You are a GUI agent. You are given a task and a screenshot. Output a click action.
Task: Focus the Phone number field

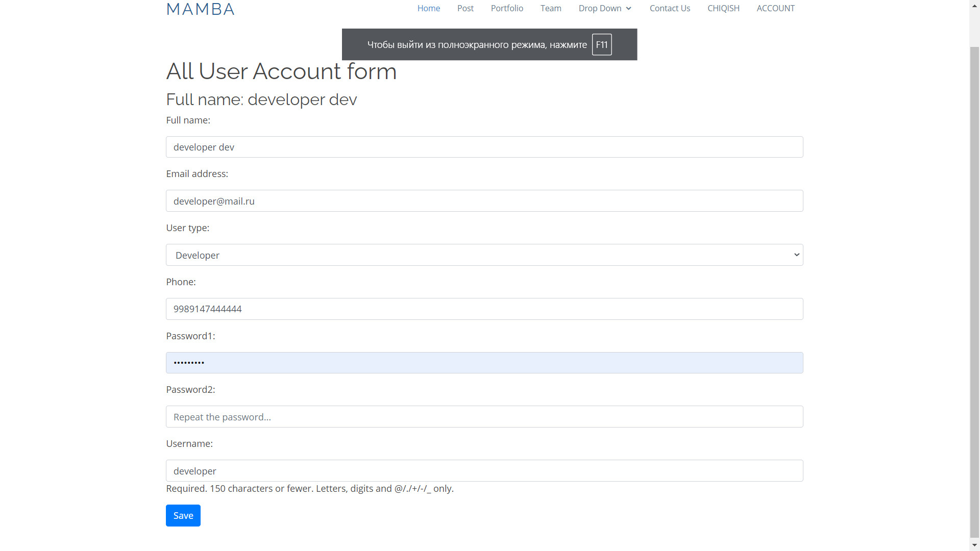coord(484,309)
